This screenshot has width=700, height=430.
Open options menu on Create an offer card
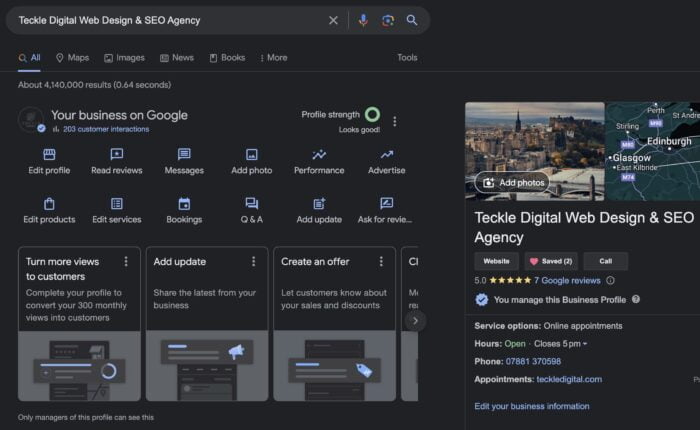(x=381, y=262)
